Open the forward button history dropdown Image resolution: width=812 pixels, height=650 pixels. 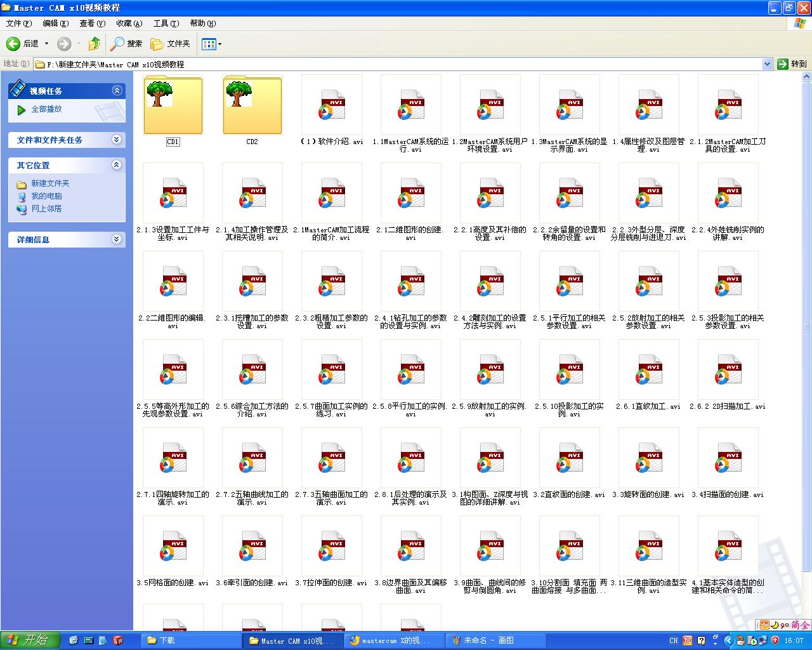point(79,44)
